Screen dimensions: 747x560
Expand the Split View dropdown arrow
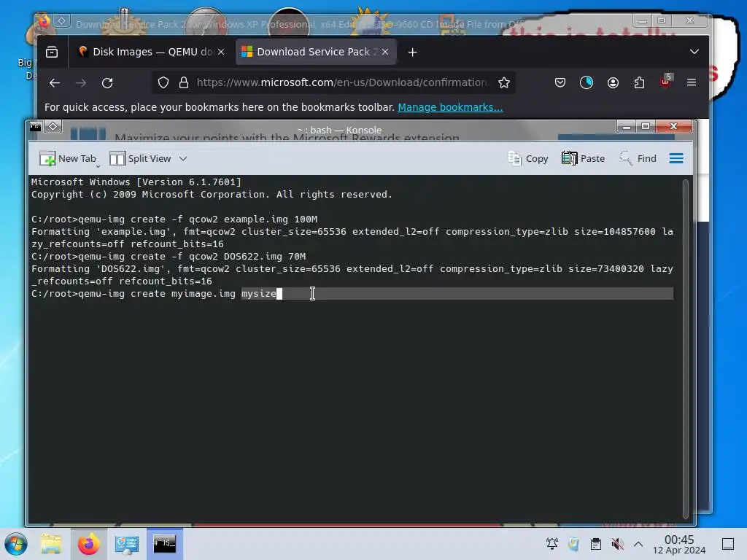[x=183, y=158]
